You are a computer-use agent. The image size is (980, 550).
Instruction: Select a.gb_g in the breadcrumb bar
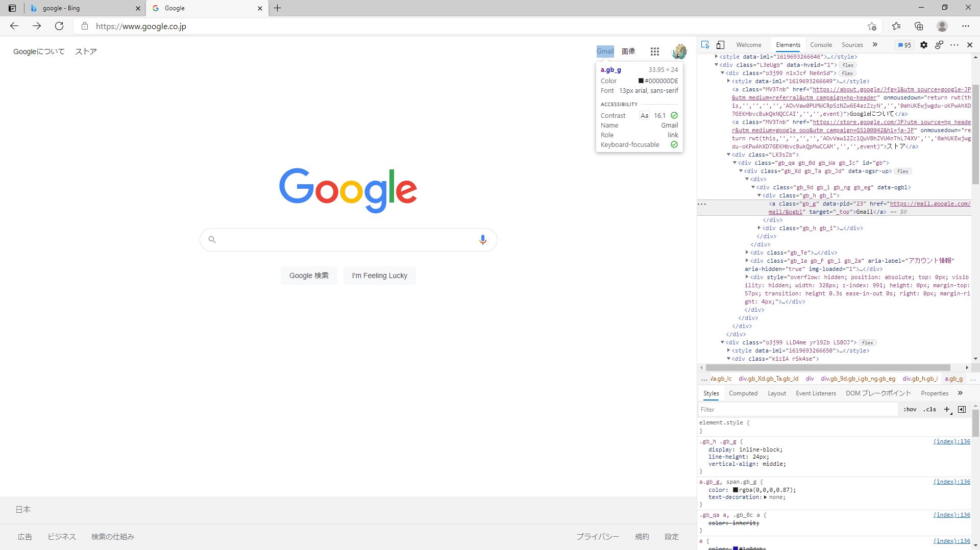click(953, 379)
